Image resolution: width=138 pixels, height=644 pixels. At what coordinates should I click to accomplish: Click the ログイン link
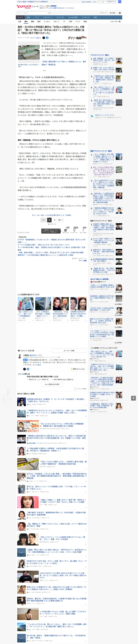click(x=42, y=8)
